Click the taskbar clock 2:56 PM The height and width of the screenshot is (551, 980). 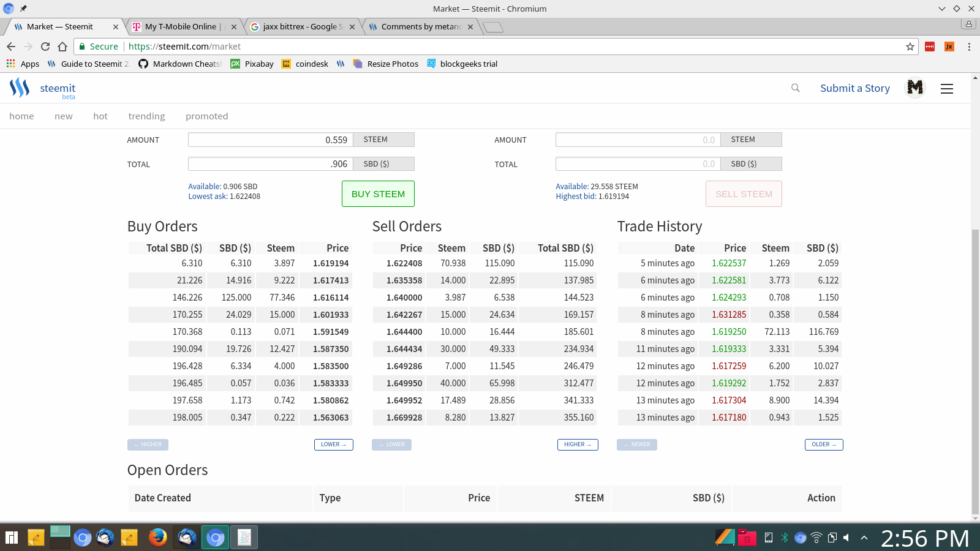point(925,538)
